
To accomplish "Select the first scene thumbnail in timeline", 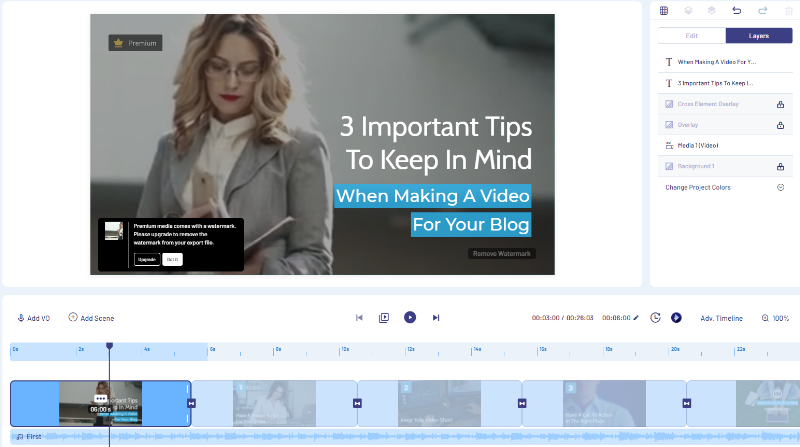I will point(101,404).
